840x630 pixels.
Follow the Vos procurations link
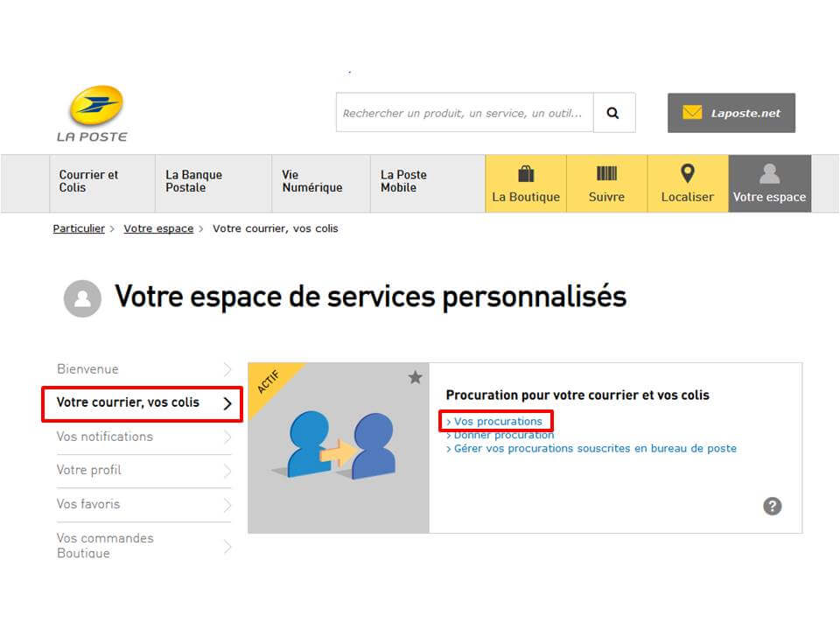click(x=496, y=421)
